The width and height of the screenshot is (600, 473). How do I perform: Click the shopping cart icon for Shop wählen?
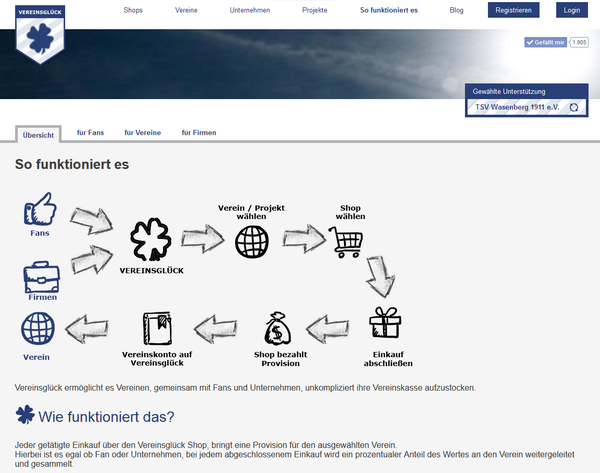(x=346, y=242)
